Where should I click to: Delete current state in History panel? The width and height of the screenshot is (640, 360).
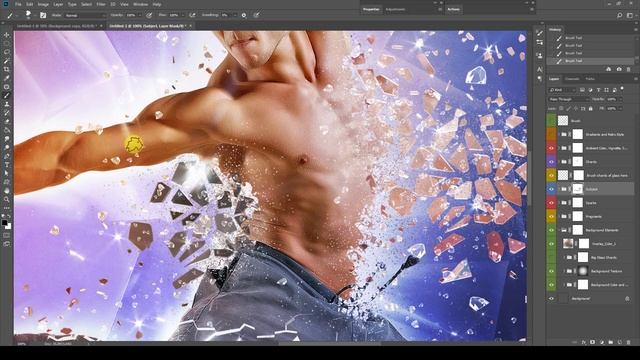coord(629,69)
